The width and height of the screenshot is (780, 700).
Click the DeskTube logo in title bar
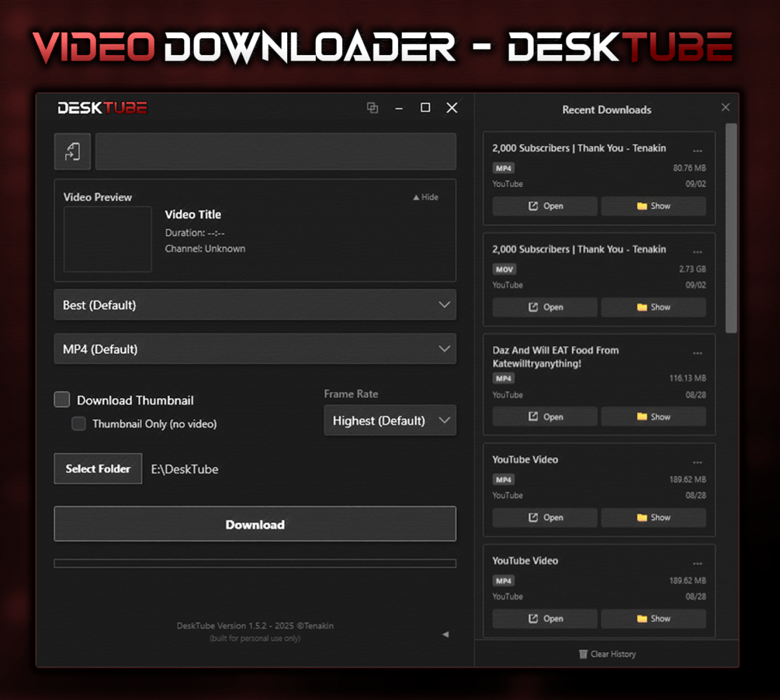click(x=102, y=108)
